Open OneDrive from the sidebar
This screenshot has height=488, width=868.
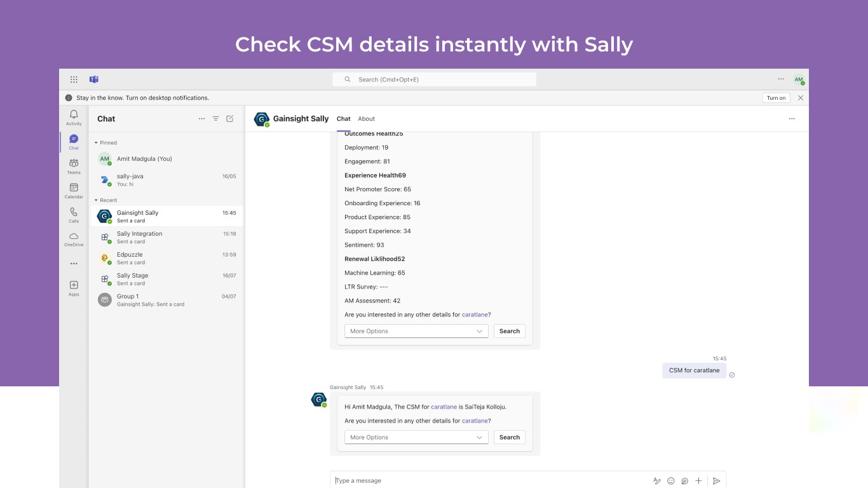74,239
